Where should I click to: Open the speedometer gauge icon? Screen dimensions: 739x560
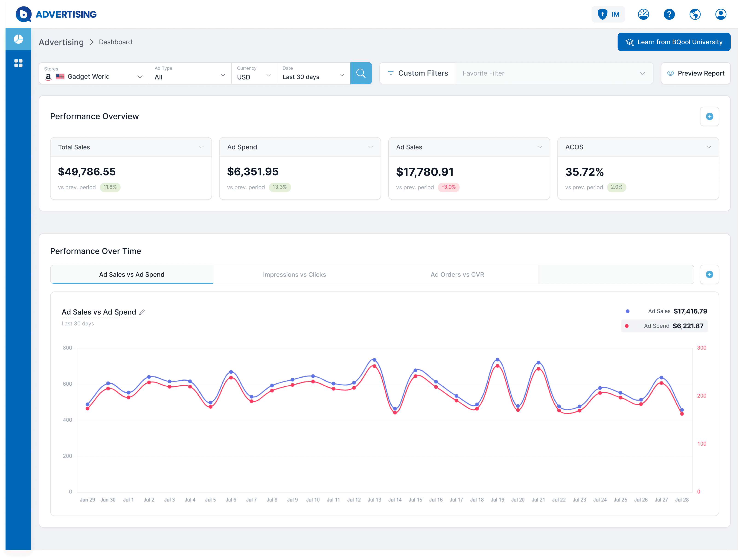(x=643, y=14)
